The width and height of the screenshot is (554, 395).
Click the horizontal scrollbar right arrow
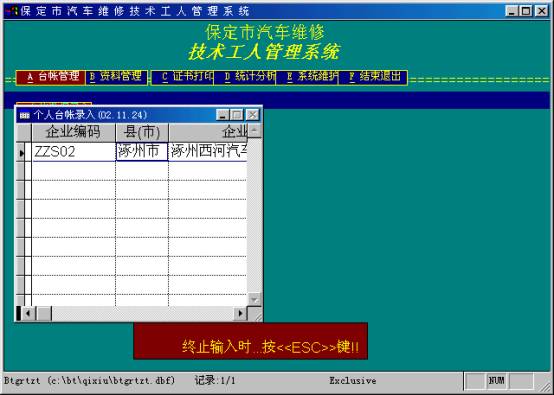click(240, 313)
